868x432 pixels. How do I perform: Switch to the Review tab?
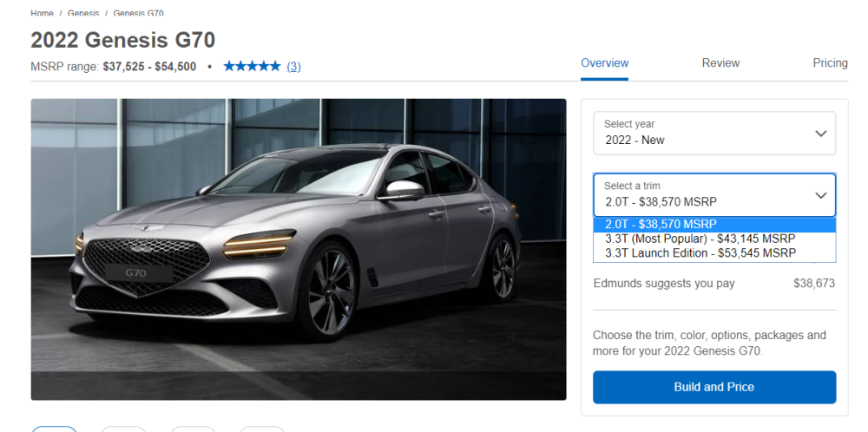pyautogui.click(x=720, y=63)
